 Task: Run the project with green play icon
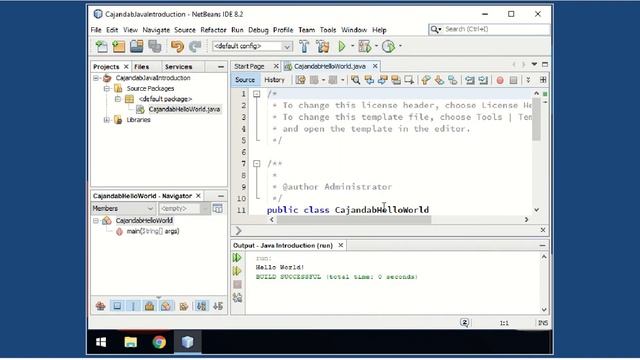(x=342, y=47)
